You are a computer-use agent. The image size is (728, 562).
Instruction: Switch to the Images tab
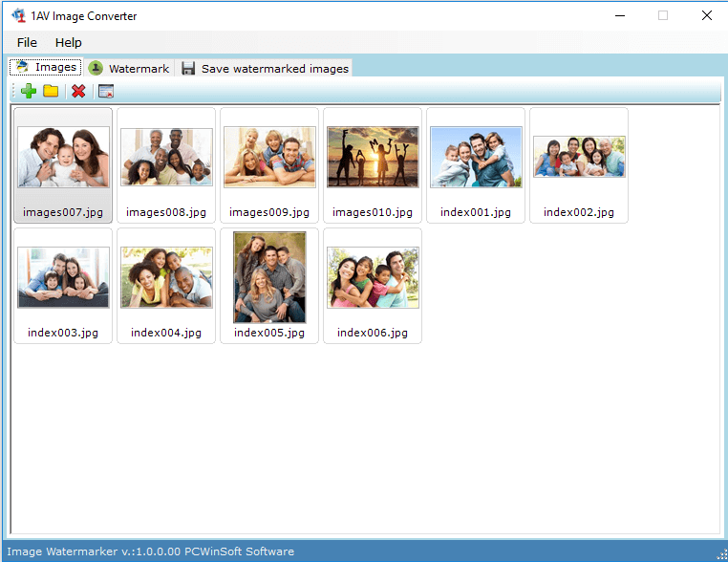click(x=46, y=67)
